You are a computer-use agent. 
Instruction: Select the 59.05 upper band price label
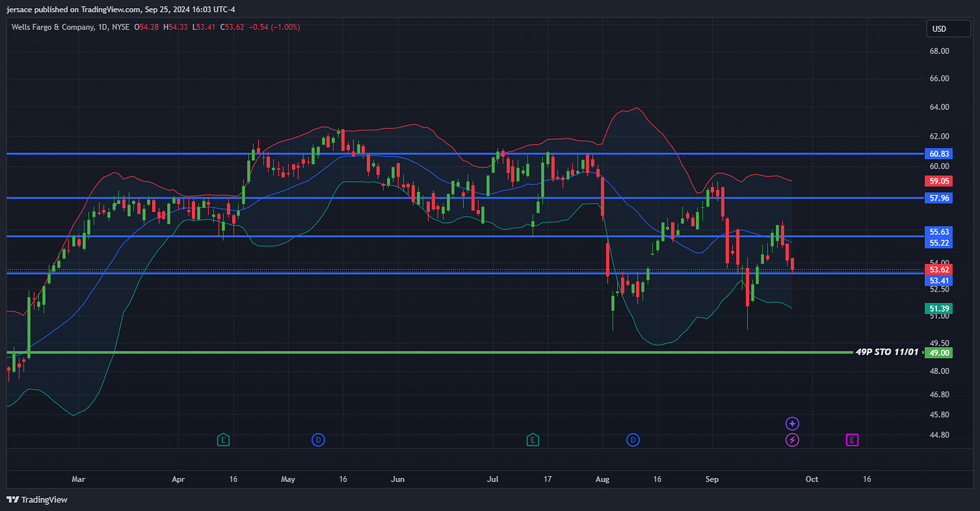[x=938, y=181]
